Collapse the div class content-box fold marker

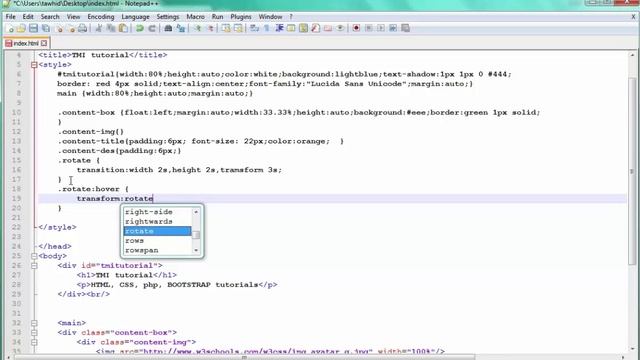coord(34,333)
